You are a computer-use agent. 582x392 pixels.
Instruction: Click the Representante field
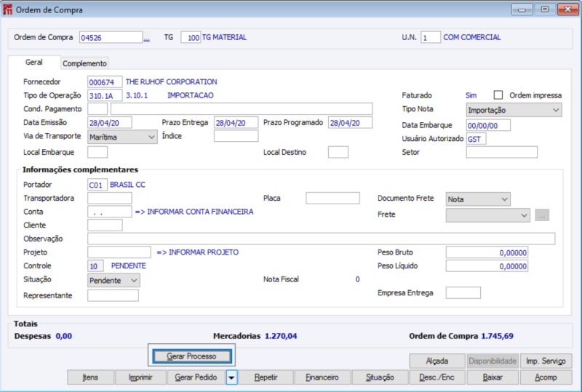point(113,296)
